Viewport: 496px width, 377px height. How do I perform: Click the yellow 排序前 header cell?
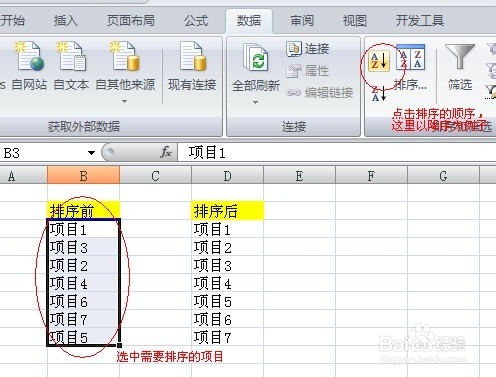pos(83,211)
